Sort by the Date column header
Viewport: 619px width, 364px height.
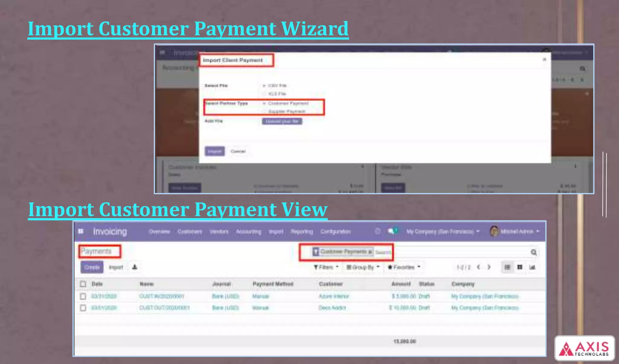[x=97, y=284]
